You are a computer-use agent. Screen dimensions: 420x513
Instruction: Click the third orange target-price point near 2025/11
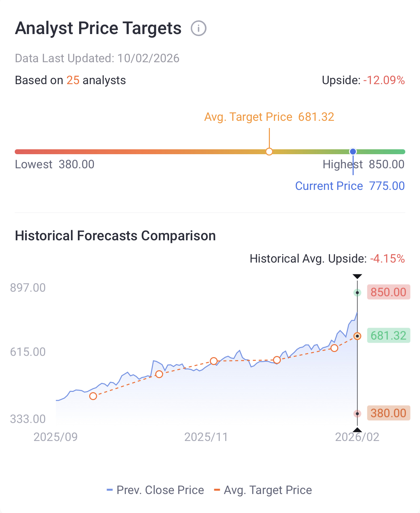pos(214,361)
